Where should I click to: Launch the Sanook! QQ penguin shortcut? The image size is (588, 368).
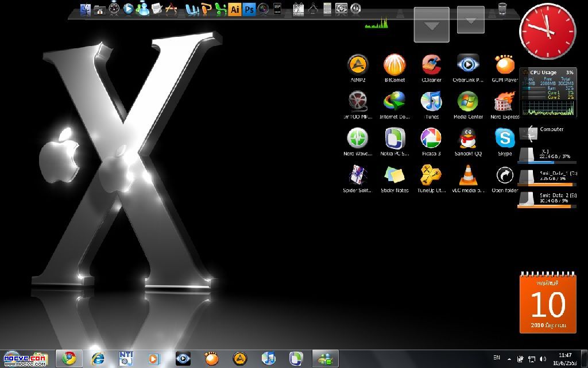[x=468, y=141]
